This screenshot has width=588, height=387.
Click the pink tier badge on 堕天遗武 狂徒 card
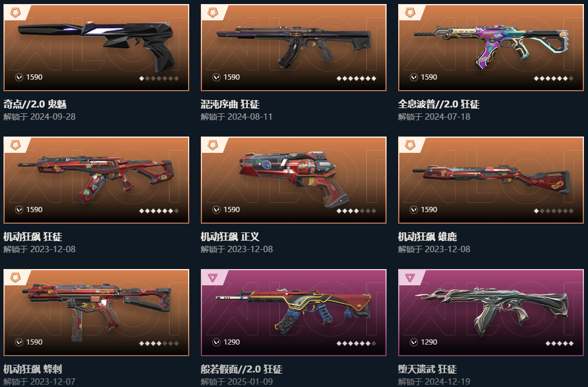tap(410, 278)
